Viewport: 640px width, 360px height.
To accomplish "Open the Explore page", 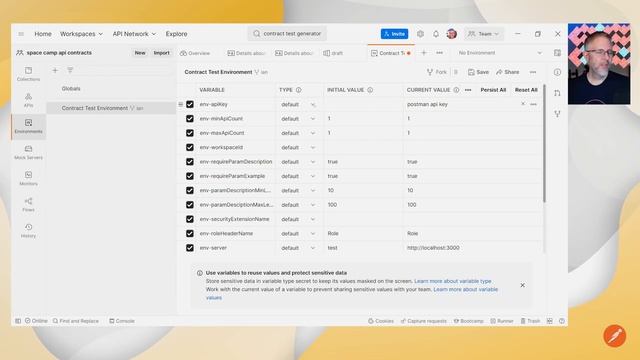I will point(176,34).
